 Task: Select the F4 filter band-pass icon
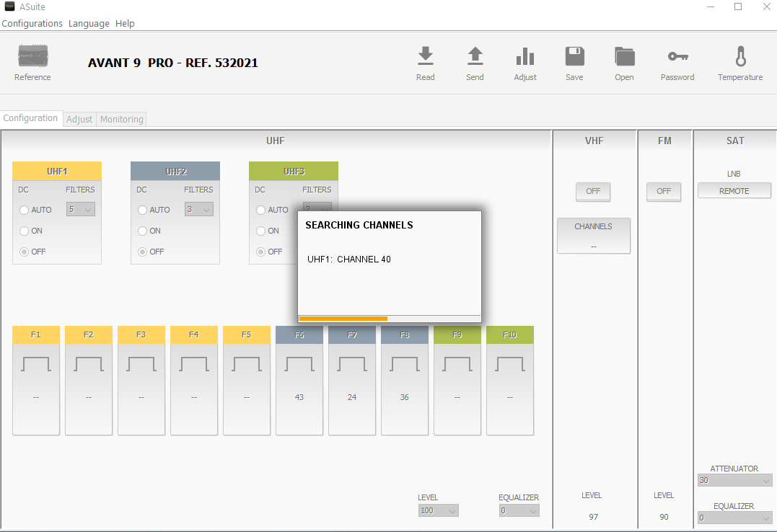(194, 363)
